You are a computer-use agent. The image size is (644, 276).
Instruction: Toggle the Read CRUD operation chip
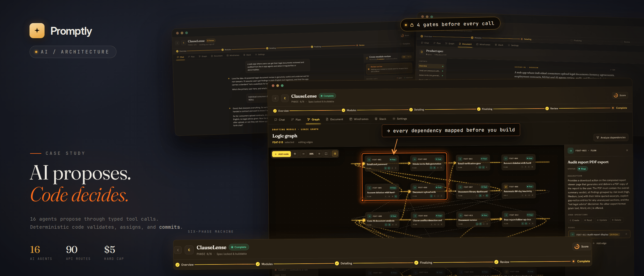pos(588,220)
